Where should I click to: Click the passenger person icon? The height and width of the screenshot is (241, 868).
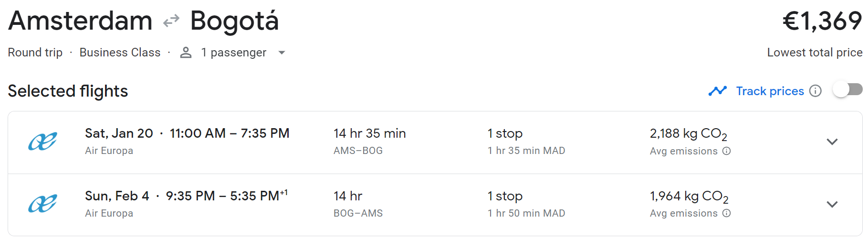tap(186, 53)
